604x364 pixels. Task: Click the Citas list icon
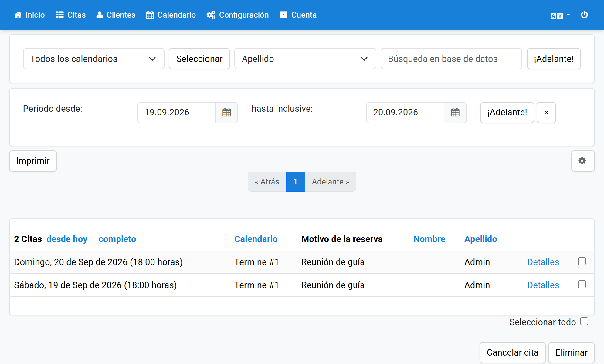59,15
